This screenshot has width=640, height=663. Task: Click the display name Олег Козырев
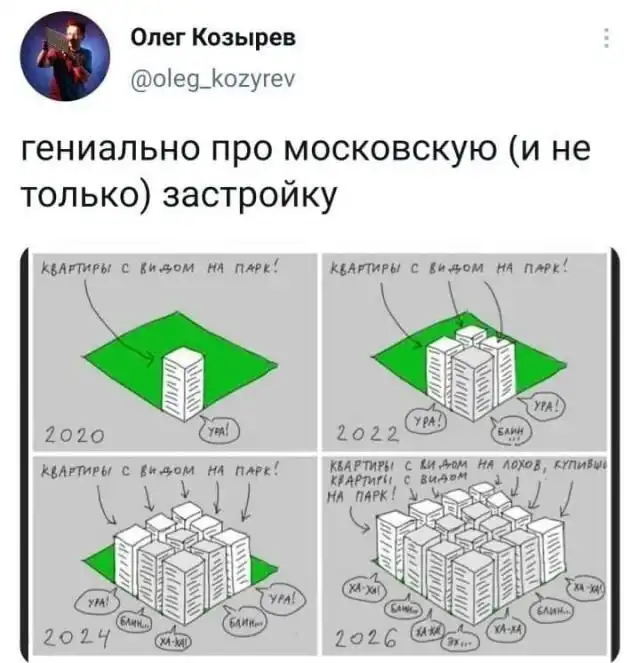coord(213,38)
